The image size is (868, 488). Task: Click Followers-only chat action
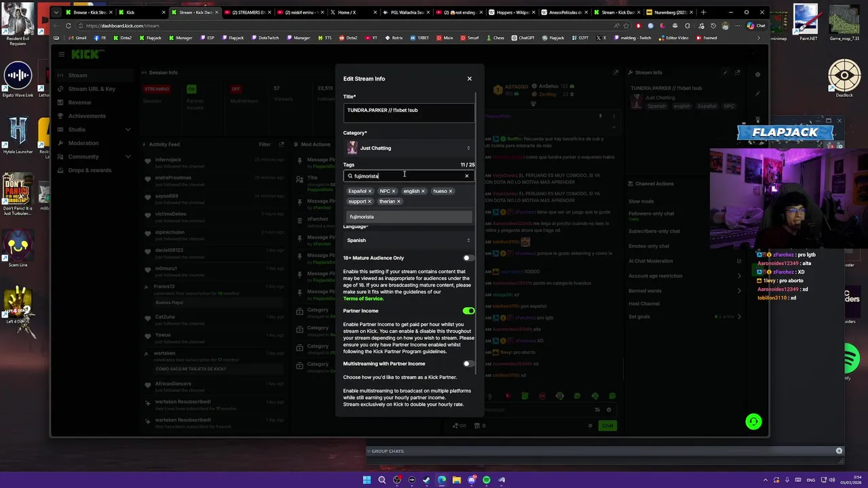point(651,213)
